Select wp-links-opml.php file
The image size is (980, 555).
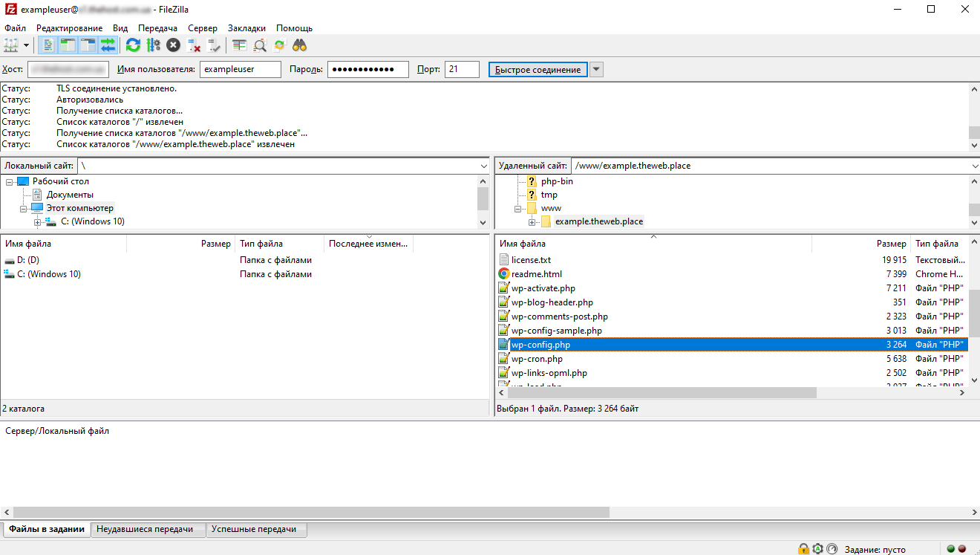[x=549, y=373]
